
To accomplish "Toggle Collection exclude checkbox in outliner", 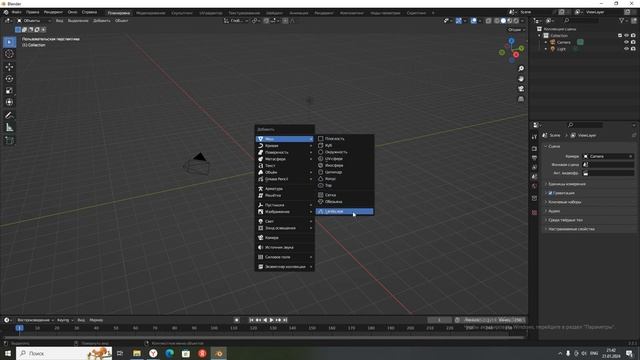I will [x=620, y=36].
